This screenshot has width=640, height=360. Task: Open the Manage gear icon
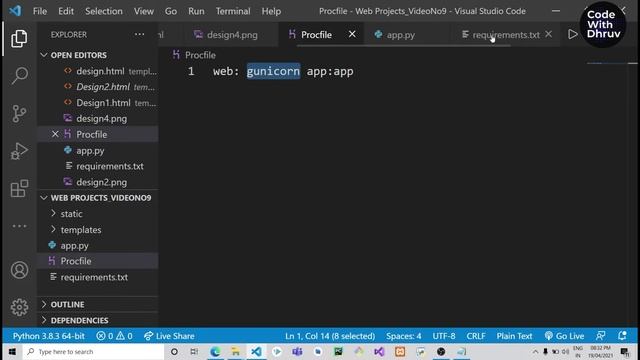tap(19, 307)
